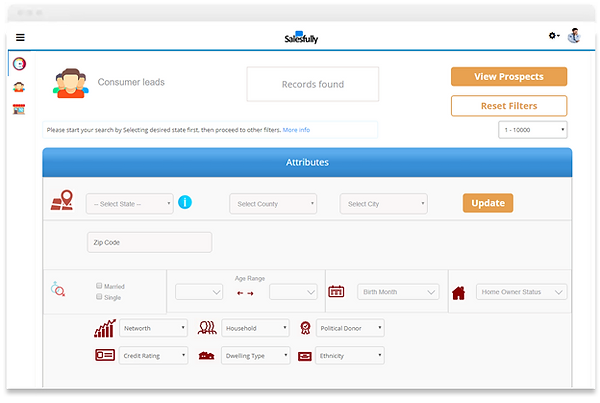This screenshot has width=600, height=403.
Task: Open consumer leads icon in sidebar
Action: (x=19, y=87)
